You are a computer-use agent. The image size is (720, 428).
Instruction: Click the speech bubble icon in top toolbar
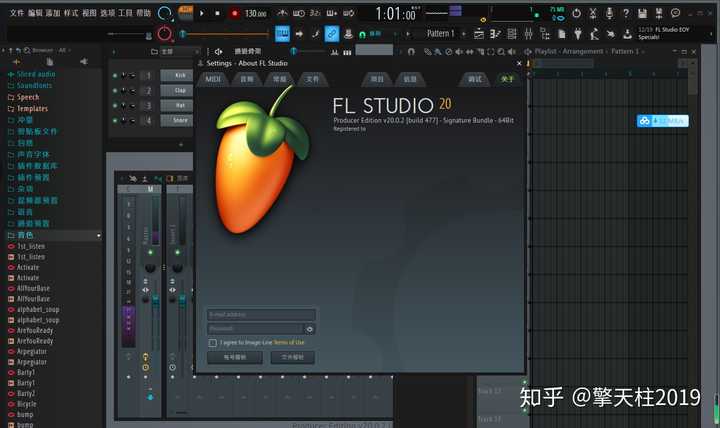coord(675,13)
